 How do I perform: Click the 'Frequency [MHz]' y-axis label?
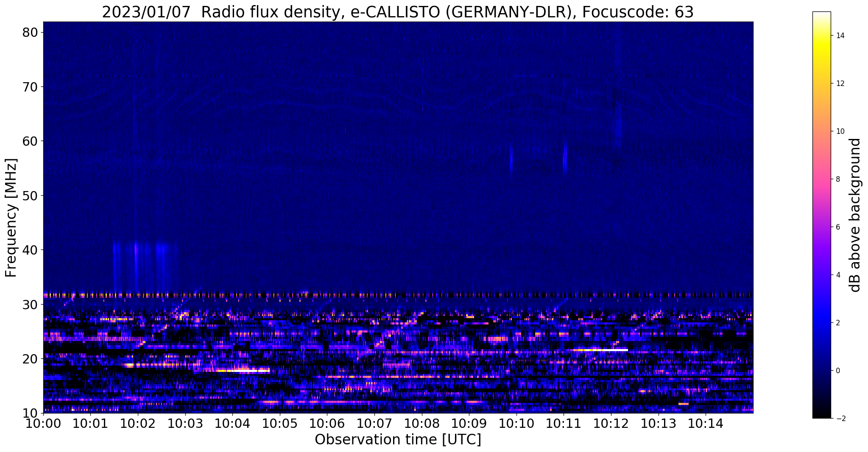coord(11,218)
